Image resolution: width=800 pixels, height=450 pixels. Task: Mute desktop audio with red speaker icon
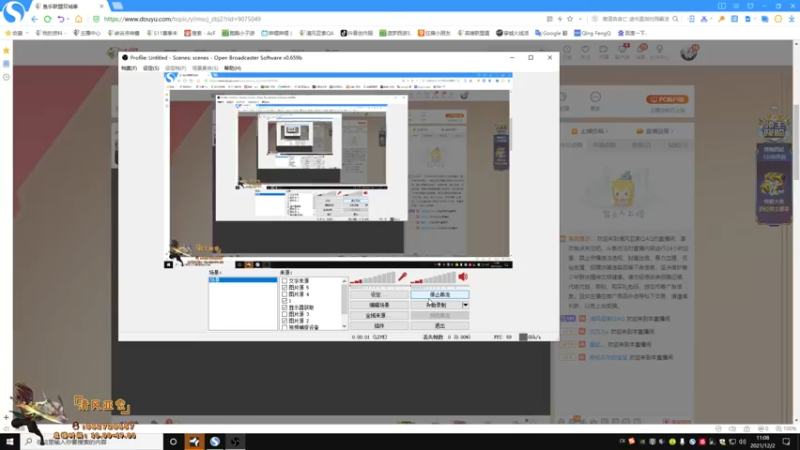(463, 277)
